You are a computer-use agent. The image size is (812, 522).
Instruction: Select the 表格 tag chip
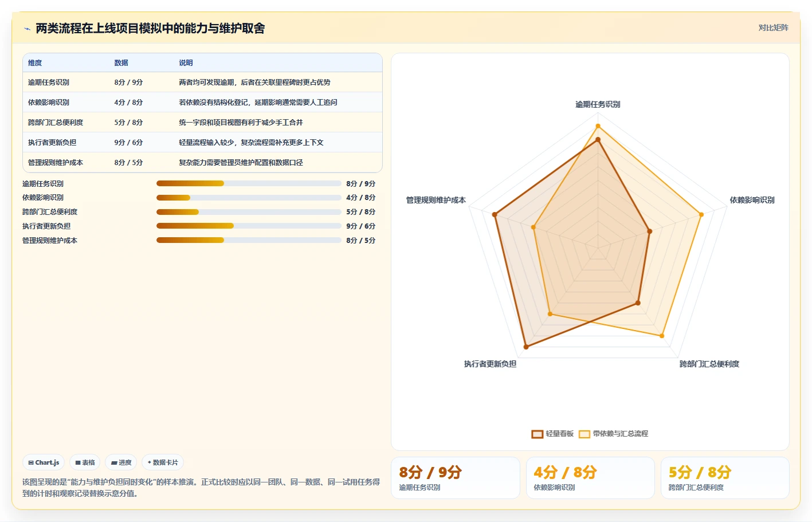(x=85, y=462)
